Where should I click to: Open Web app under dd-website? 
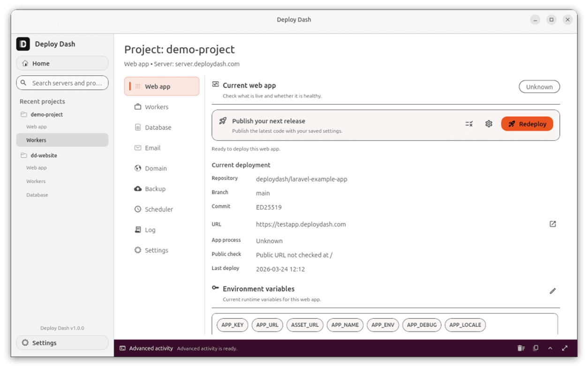[x=62, y=167]
